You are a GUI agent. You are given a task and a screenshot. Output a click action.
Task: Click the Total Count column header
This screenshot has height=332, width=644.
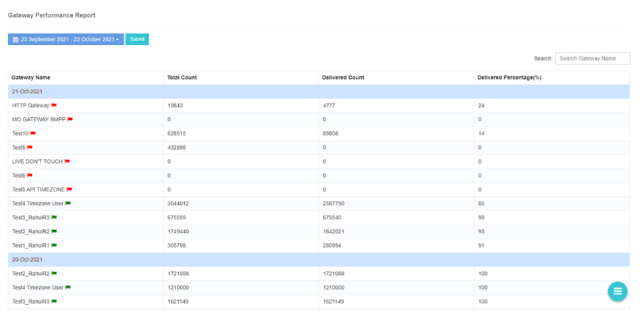click(x=182, y=78)
